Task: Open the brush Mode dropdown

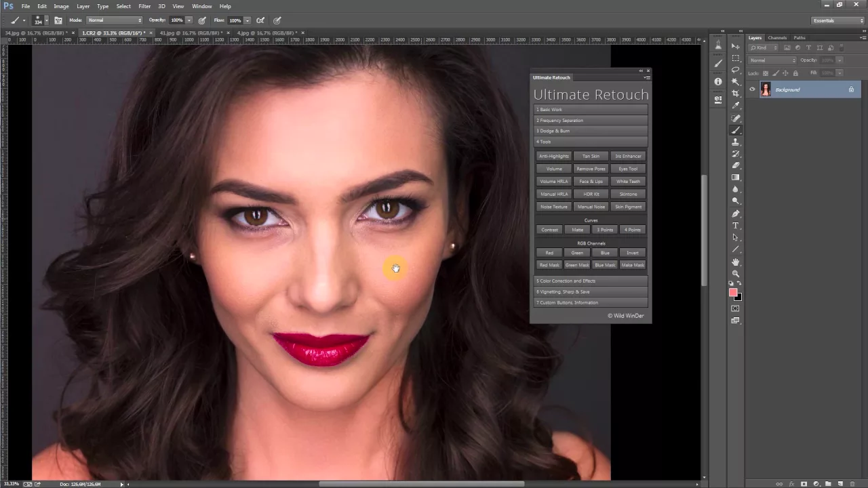Action: [114, 20]
